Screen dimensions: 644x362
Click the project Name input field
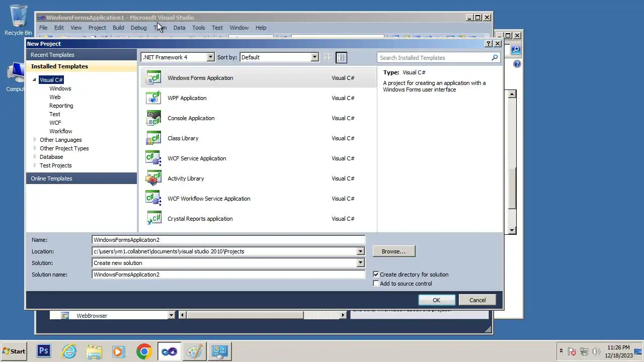click(x=228, y=240)
